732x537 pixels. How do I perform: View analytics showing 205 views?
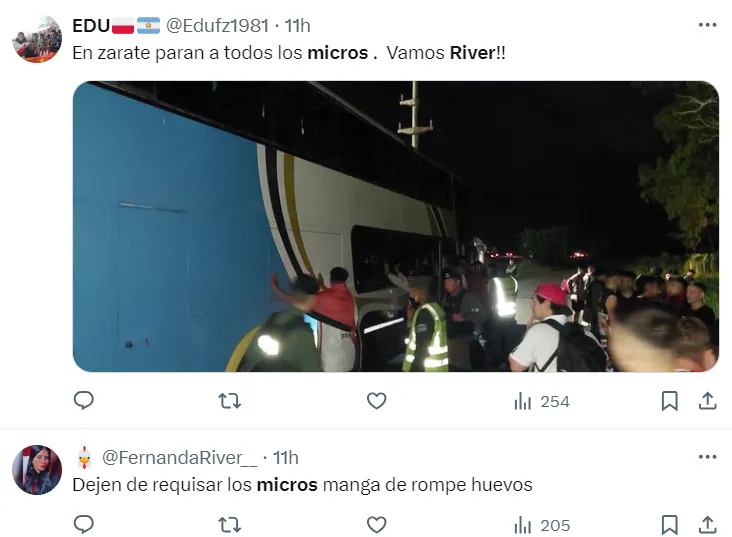coord(542,525)
